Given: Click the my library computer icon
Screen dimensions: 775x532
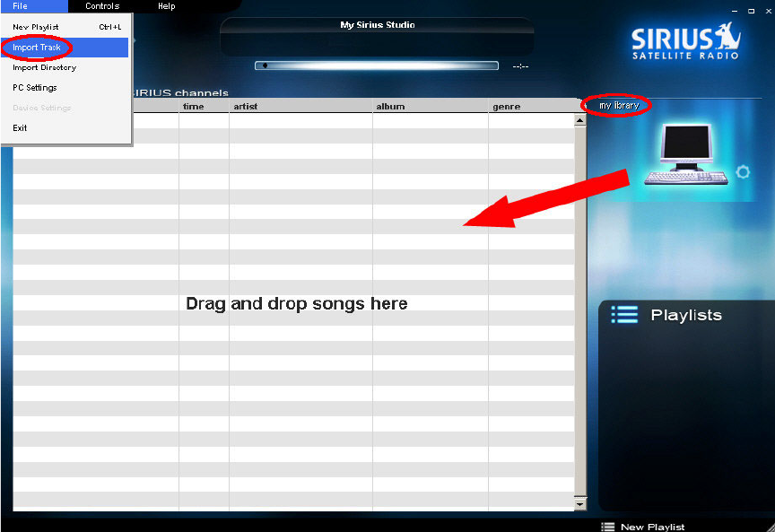Looking at the screenshot, I should pos(686,154).
